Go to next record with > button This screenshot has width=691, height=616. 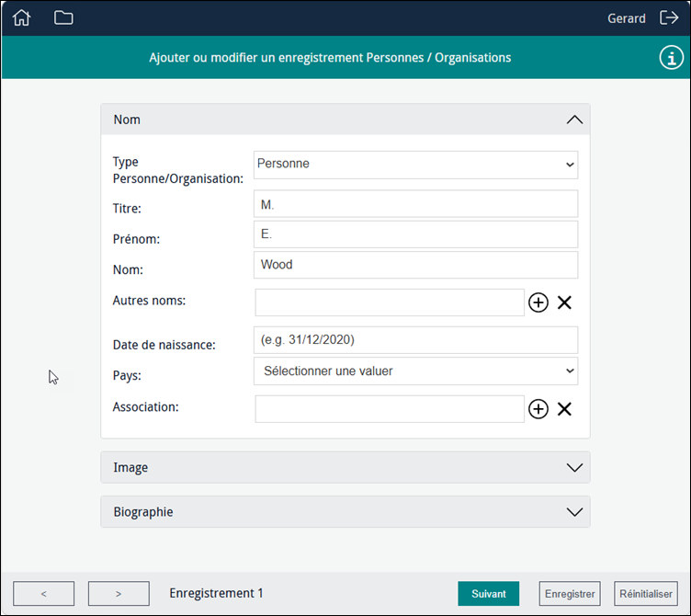point(119,594)
